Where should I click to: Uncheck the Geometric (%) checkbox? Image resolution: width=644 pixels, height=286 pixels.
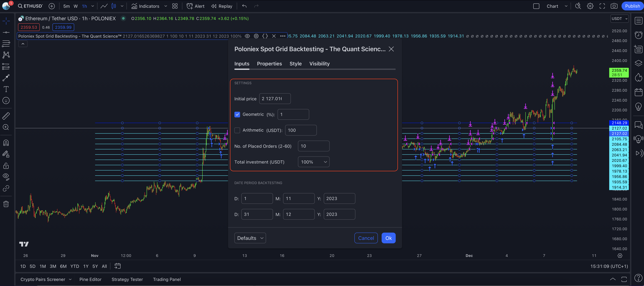(237, 114)
